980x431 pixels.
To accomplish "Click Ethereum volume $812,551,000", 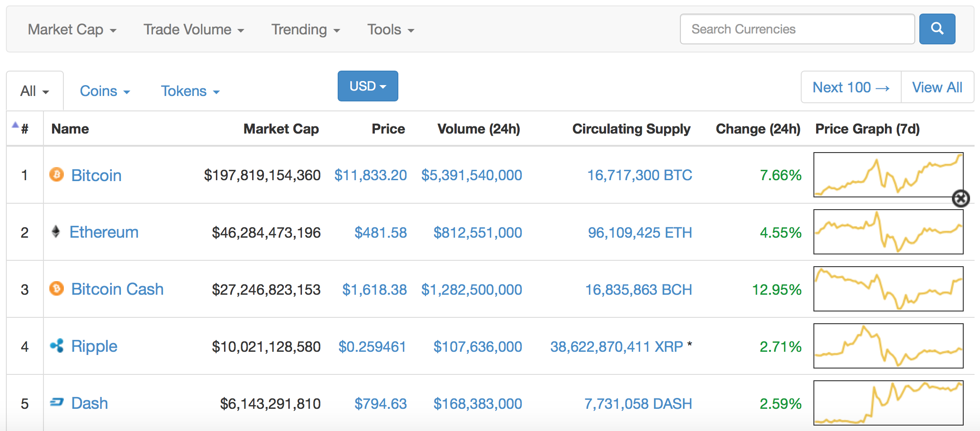I will click(x=478, y=233).
